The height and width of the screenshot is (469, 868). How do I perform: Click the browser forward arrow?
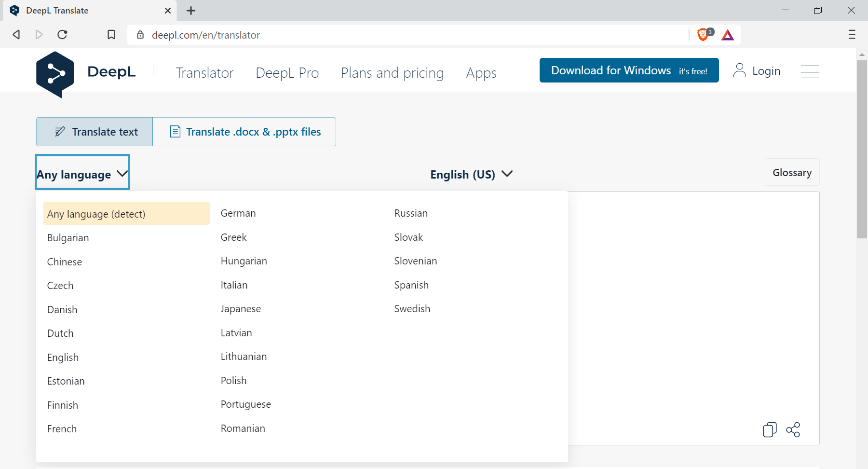[x=39, y=35]
